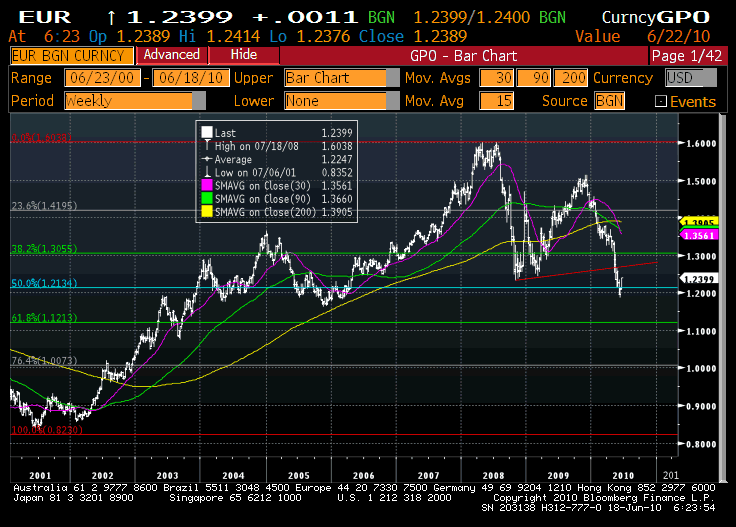
Task: Click the white 1.2399 last price tag
Action: pyautogui.click(x=699, y=279)
